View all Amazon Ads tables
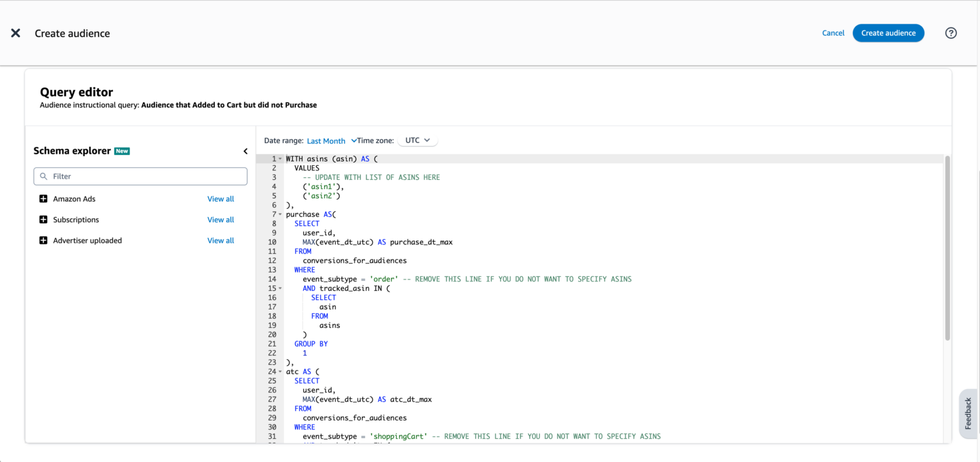The height and width of the screenshot is (462, 980). [220, 199]
